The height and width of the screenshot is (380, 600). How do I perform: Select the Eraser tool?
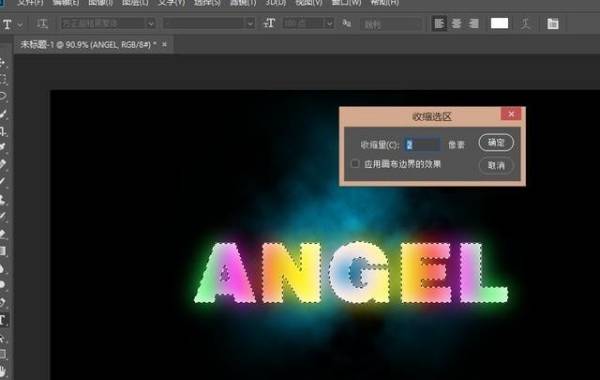[x=3, y=234]
